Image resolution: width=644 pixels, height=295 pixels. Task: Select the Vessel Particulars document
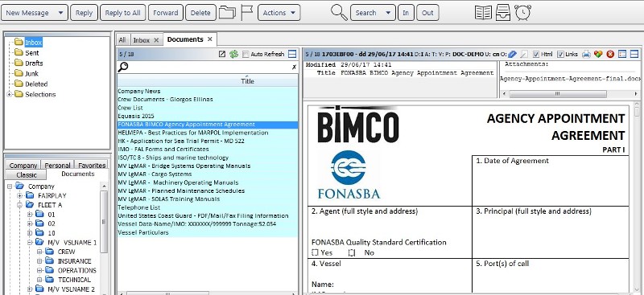(208, 232)
